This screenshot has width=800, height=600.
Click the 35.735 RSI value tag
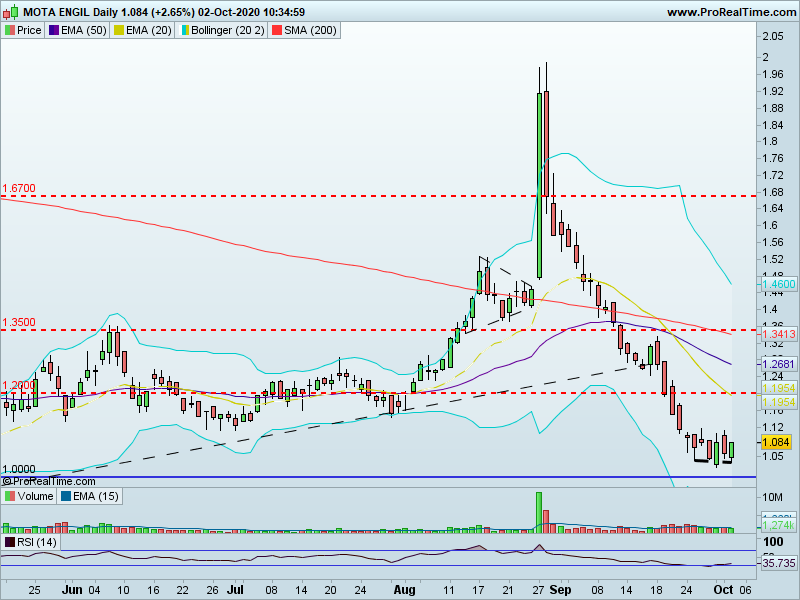coord(779,563)
